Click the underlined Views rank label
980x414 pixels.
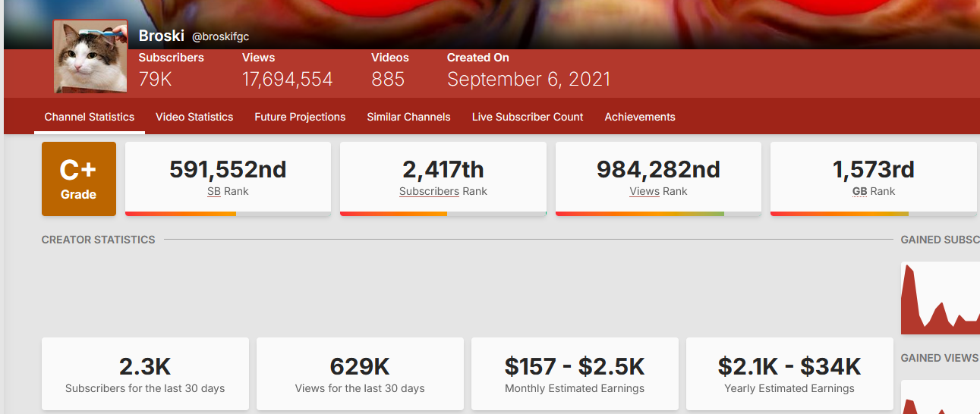tap(644, 191)
